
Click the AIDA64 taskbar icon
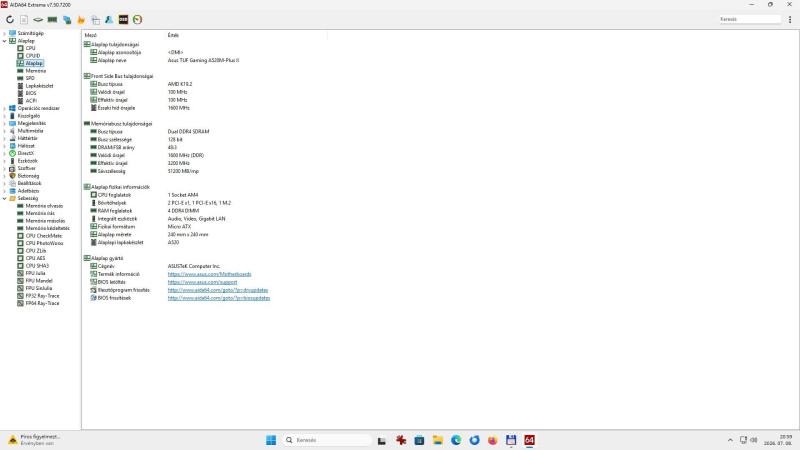(x=529, y=440)
